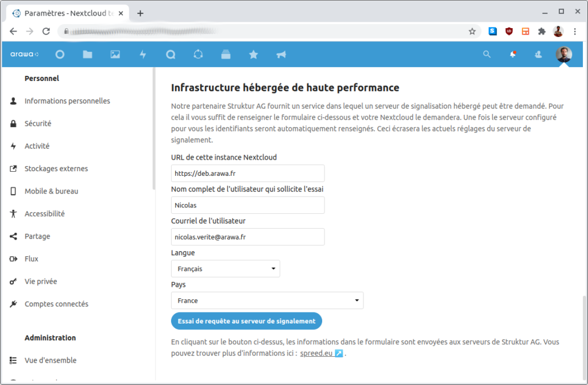Open Accessibilité settings
This screenshot has height=385, width=588.
click(x=45, y=214)
